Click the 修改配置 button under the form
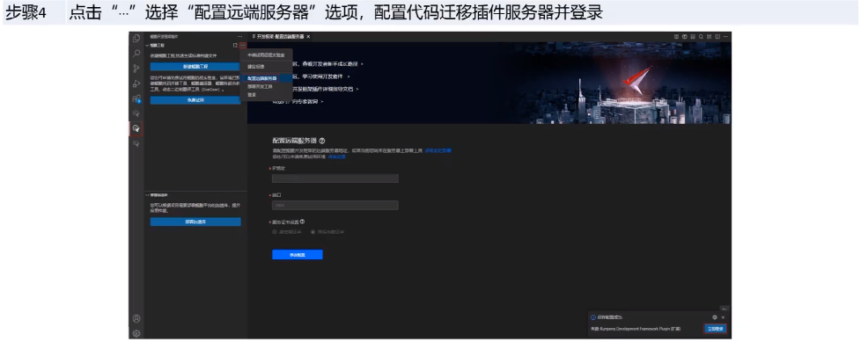 click(298, 255)
